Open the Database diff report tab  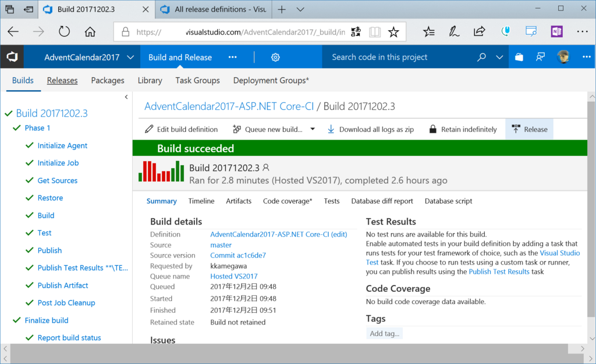tap(382, 201)
